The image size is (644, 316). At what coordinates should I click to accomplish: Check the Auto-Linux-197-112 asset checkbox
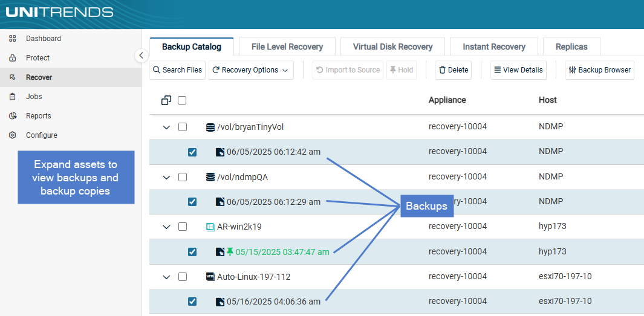pos(182,277)
